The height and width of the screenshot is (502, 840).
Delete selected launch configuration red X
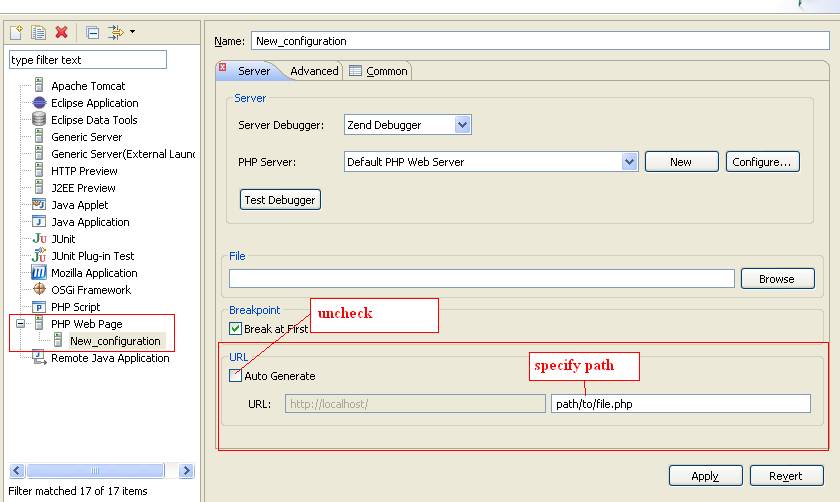[x=62, y=32]
